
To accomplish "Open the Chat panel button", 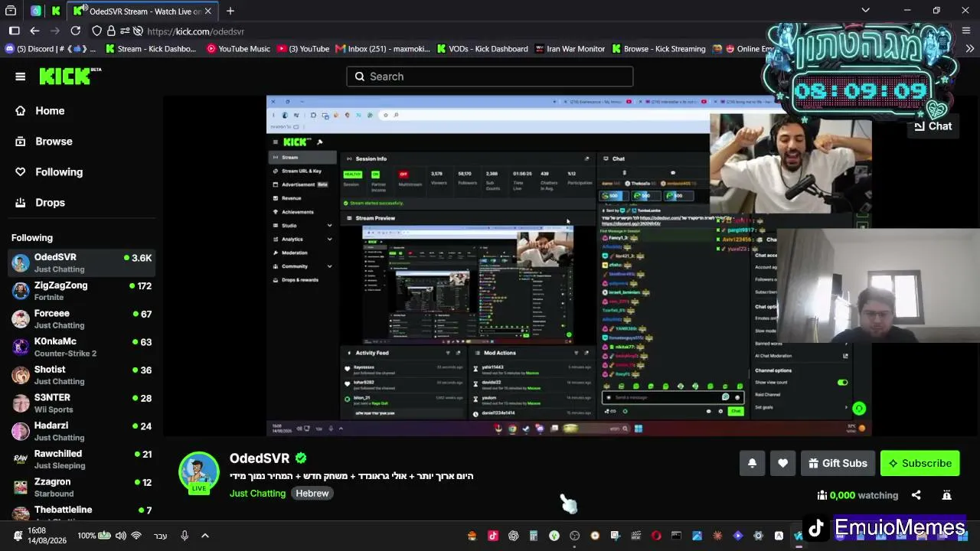I will [x=933, y=126].
